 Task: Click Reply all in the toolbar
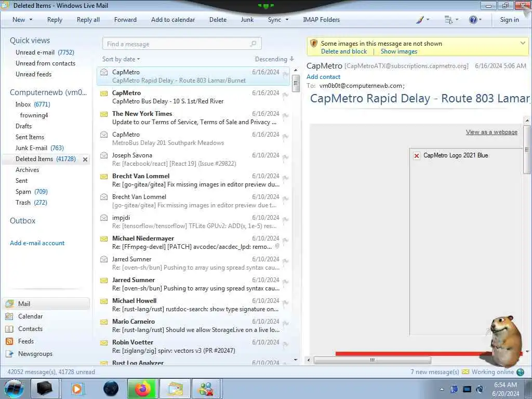pos(88,20)
